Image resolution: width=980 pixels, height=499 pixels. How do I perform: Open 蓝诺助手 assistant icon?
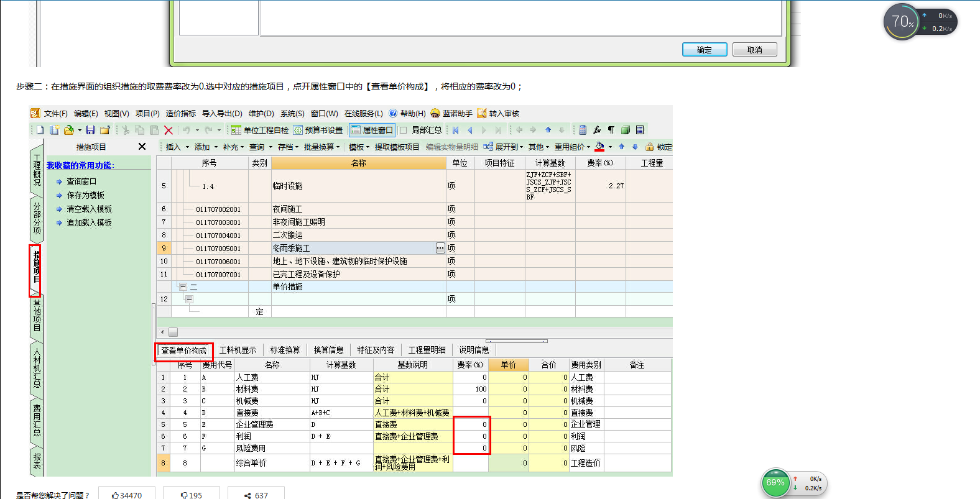pos(451,113)
